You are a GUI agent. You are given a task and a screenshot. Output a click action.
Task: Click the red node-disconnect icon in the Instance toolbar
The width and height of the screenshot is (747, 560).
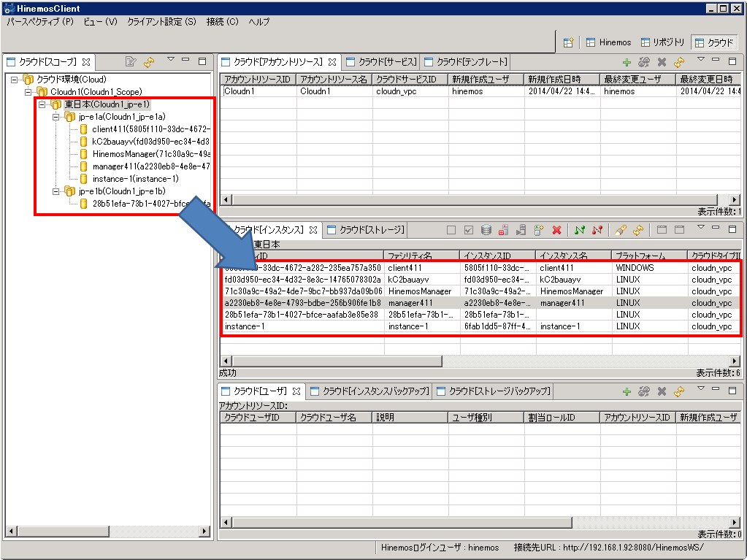(x=597, y=230)
